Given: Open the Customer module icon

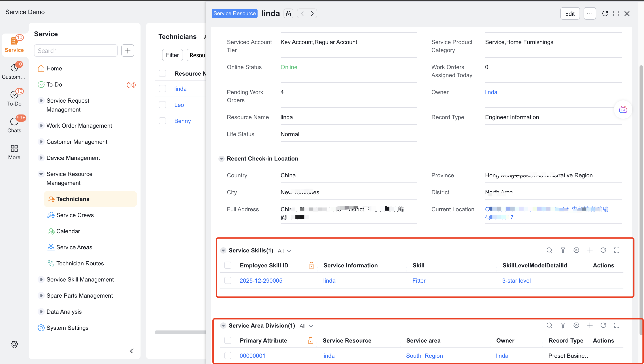Looking at the screenshot, I should (14, 71).
